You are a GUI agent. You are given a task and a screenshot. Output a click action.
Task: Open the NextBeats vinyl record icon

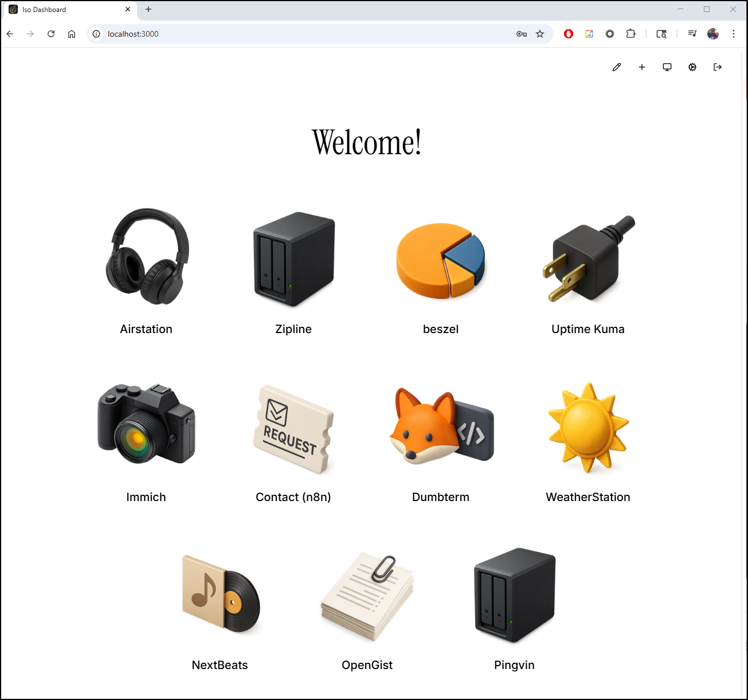(221, 593)
